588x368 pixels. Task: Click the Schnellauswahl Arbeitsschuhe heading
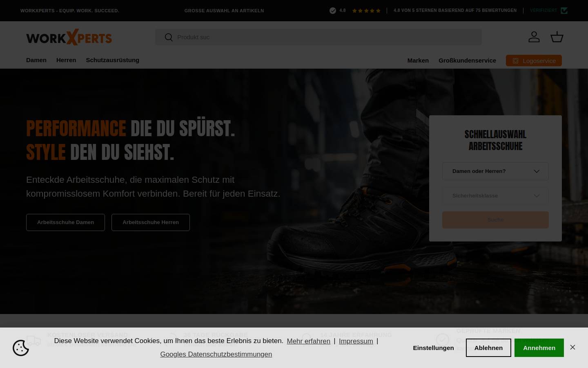(495, 140)
